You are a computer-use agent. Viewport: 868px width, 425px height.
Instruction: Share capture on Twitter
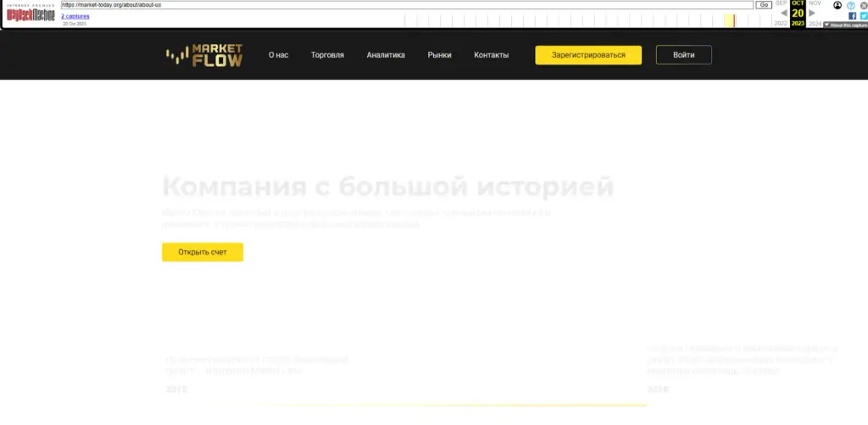[864, 16]
